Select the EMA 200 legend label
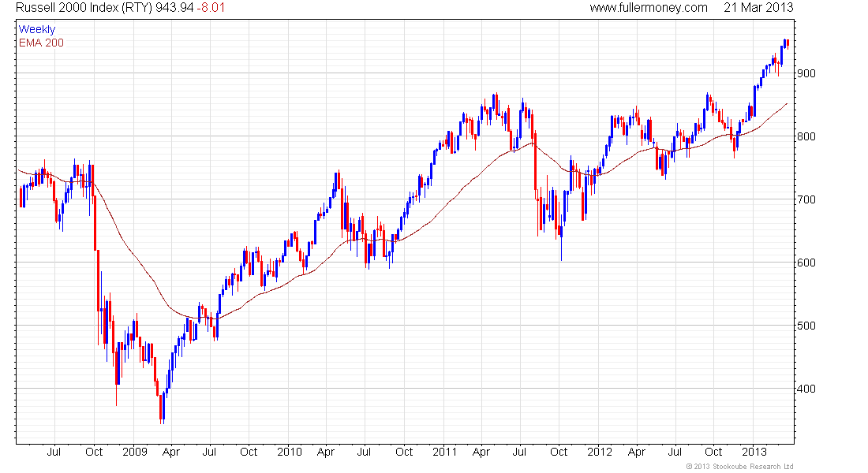Screen dimensions: 868x473 41,43
